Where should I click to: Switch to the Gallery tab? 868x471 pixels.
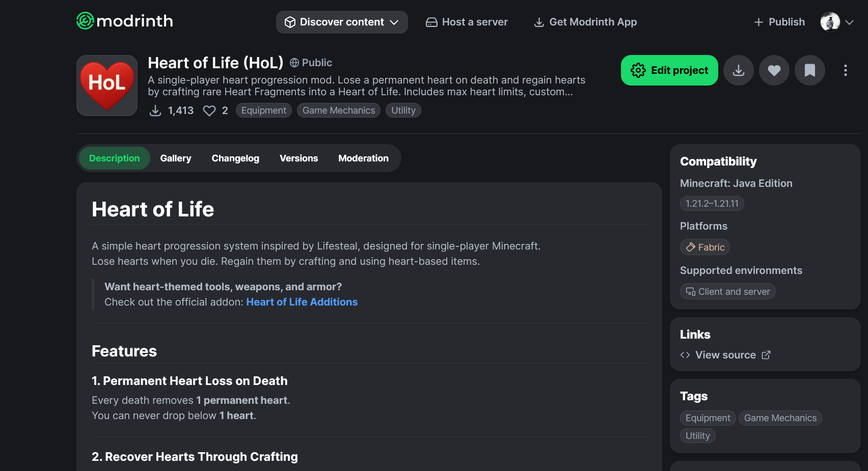[x=176, y=158]
